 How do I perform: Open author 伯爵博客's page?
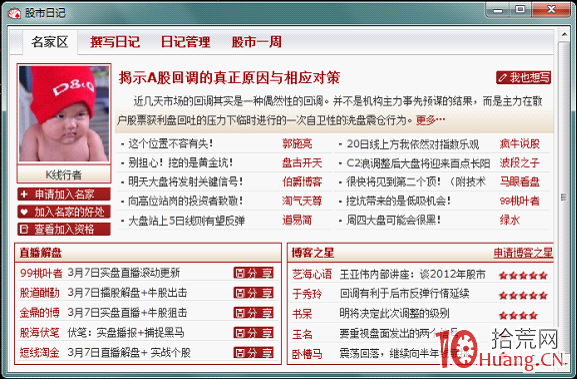302,182
